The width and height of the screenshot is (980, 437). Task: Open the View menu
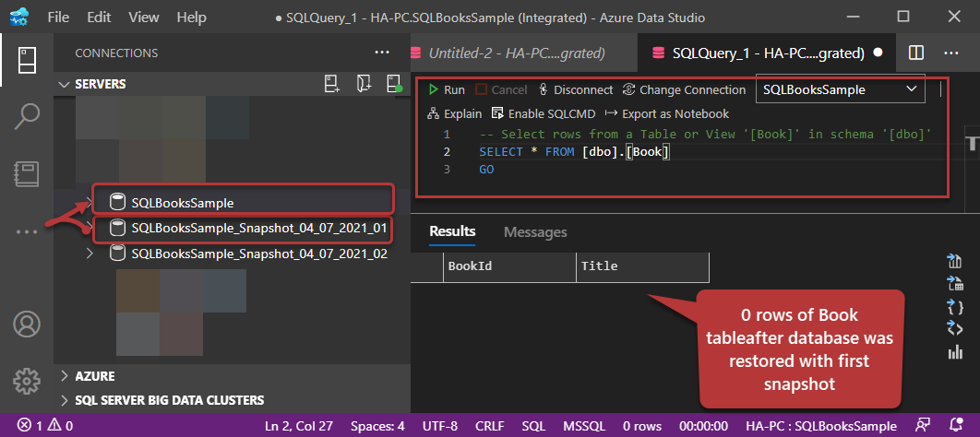[x=144, y=18]
